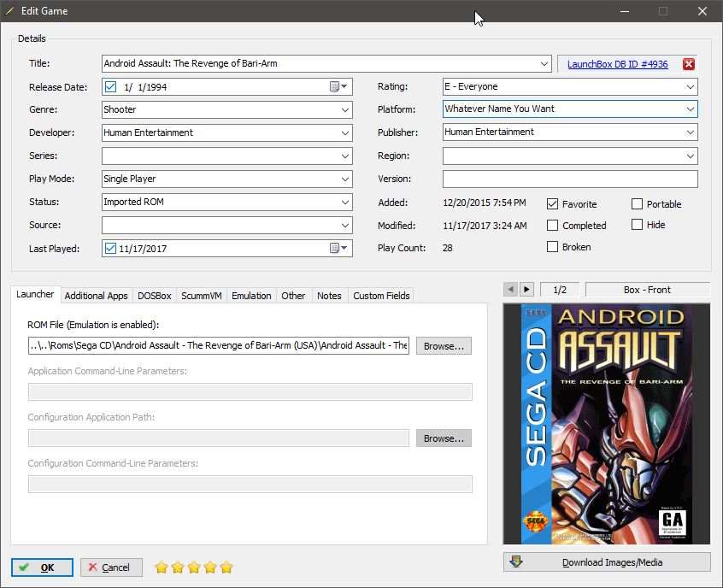Click Download Images/Media button
This screenshot has height=588, width=723.
607,562
